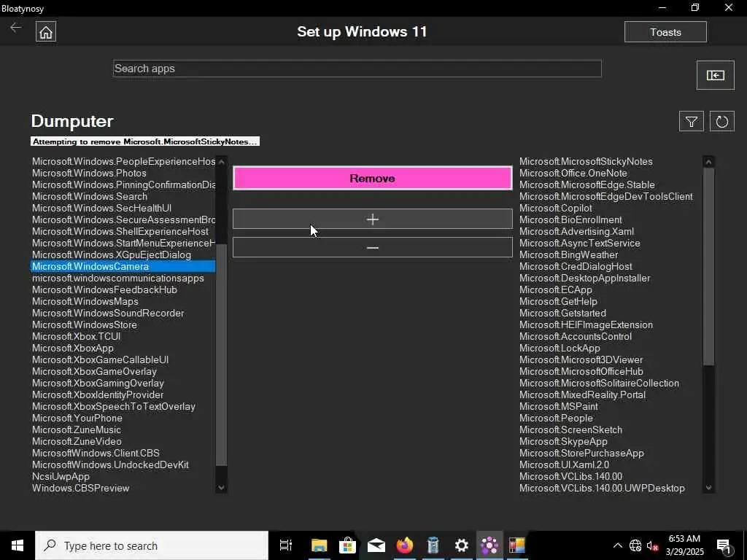The width and height of the screenshot is (747, 560).
Task: Open the colorful app taskbar icon
Action: 517,545
